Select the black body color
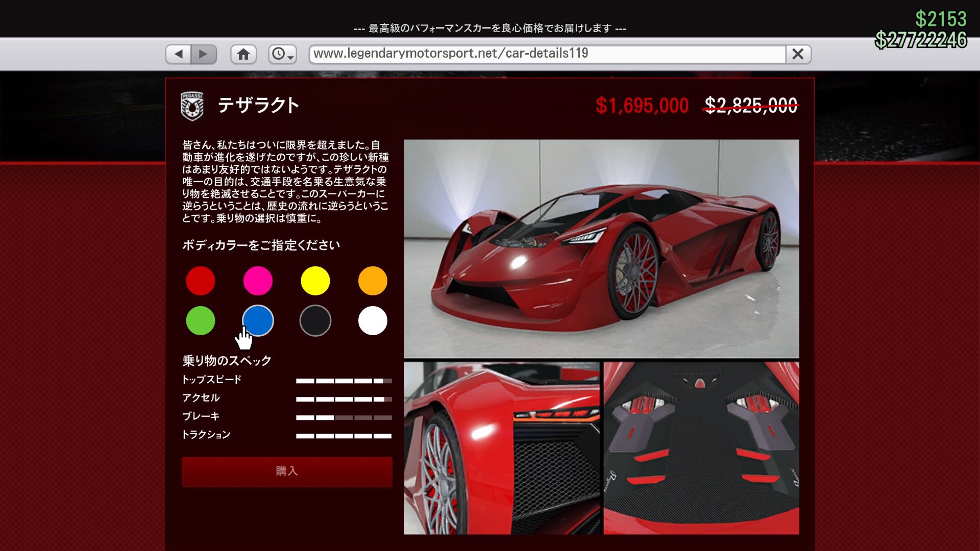This screenshot has width=980, height=551. tap(315, 320)
